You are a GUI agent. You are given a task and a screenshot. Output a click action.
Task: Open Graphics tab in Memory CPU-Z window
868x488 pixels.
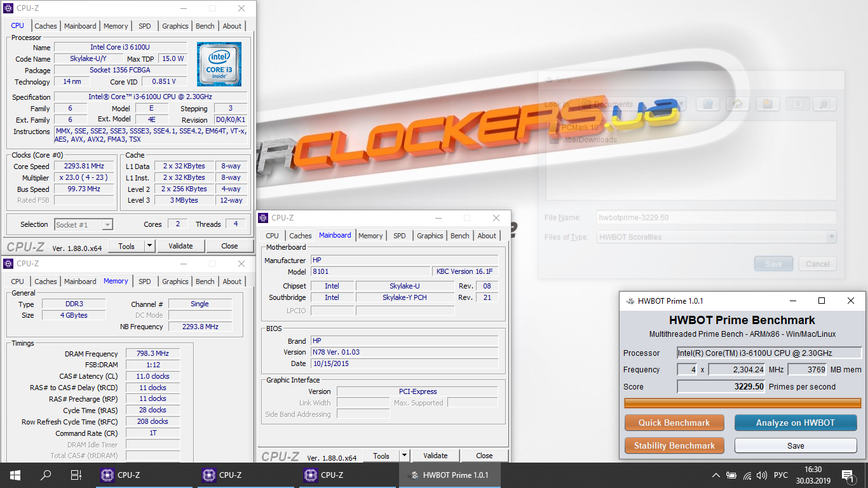[x=175, y=281]
